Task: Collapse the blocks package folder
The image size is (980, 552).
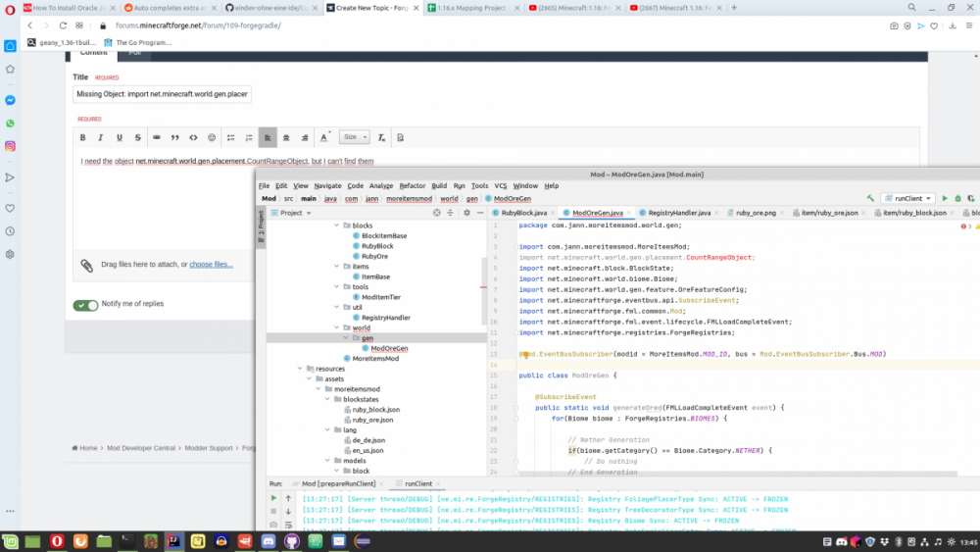Action: coord(337,226)
